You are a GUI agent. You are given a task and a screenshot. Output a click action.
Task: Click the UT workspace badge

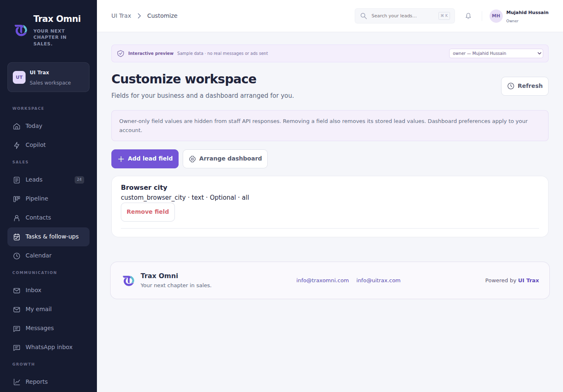coord(19,77)
